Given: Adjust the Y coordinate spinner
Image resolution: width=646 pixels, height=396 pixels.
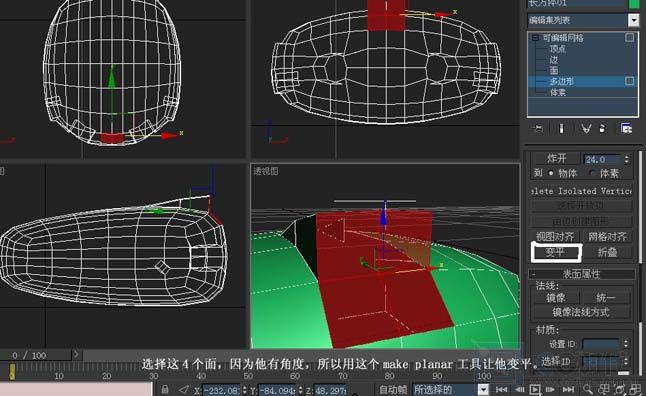Looking at the screenshot, I should coord(300,390).
